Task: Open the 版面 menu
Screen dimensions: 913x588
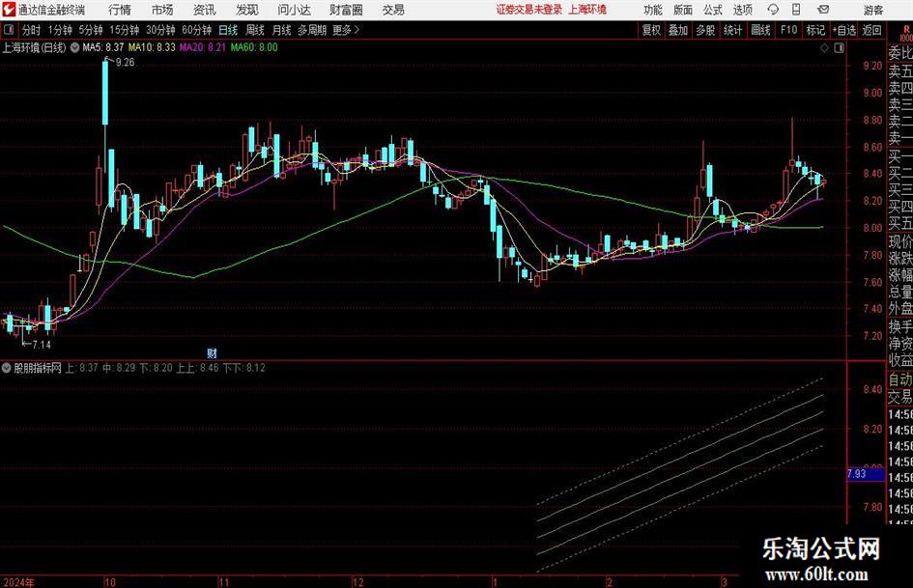Action: pos(683,10)
